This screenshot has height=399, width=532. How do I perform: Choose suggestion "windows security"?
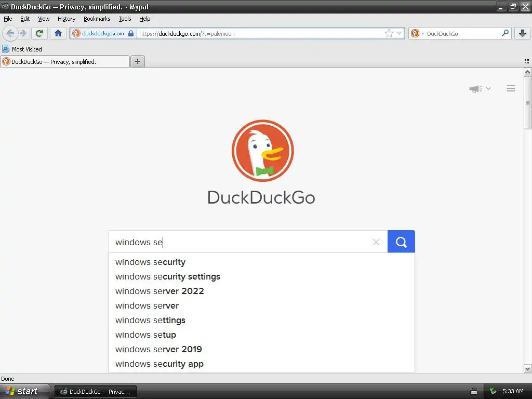262,262
